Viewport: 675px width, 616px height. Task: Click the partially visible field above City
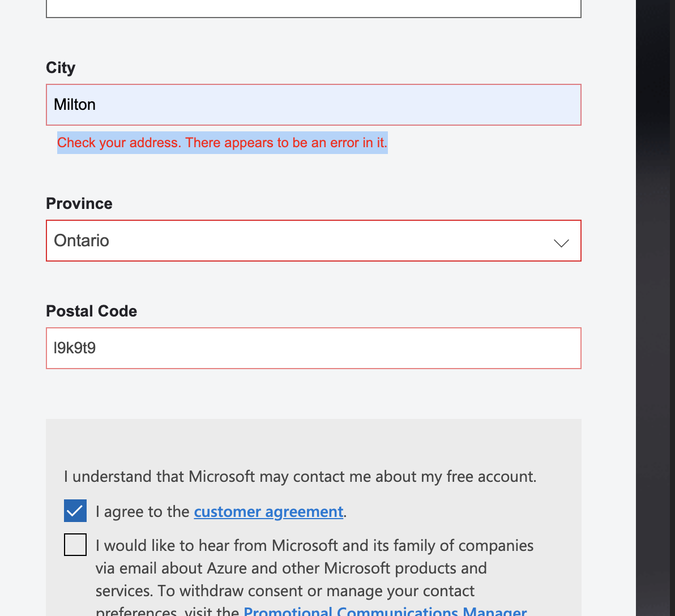coord(313,9)
